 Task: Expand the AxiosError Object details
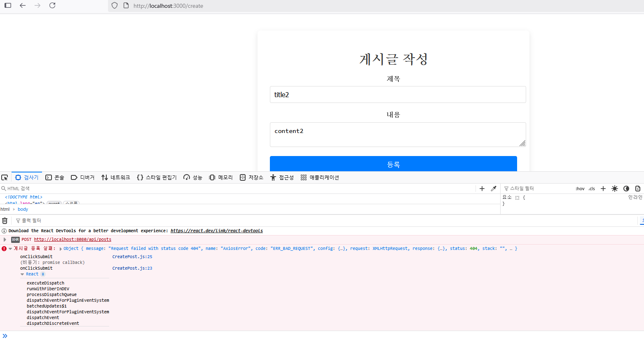[x=61, y=249]
